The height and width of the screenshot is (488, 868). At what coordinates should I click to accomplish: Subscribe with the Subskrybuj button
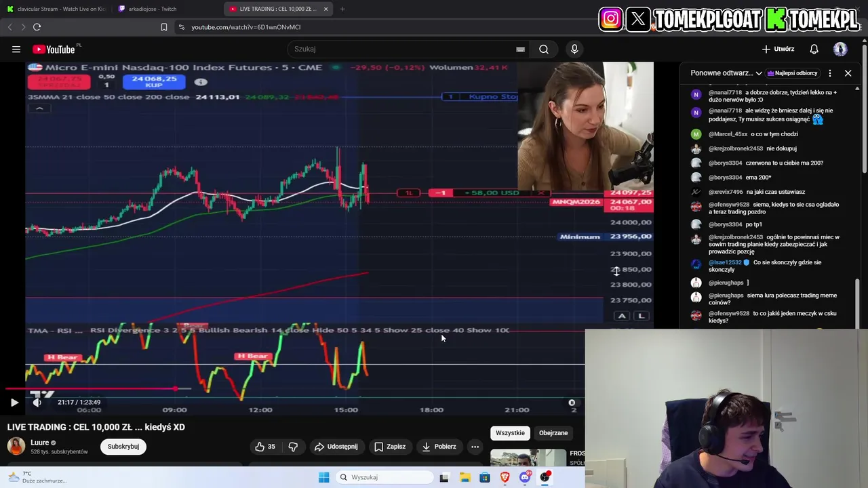pyautogui.click(x=123, y=446)
